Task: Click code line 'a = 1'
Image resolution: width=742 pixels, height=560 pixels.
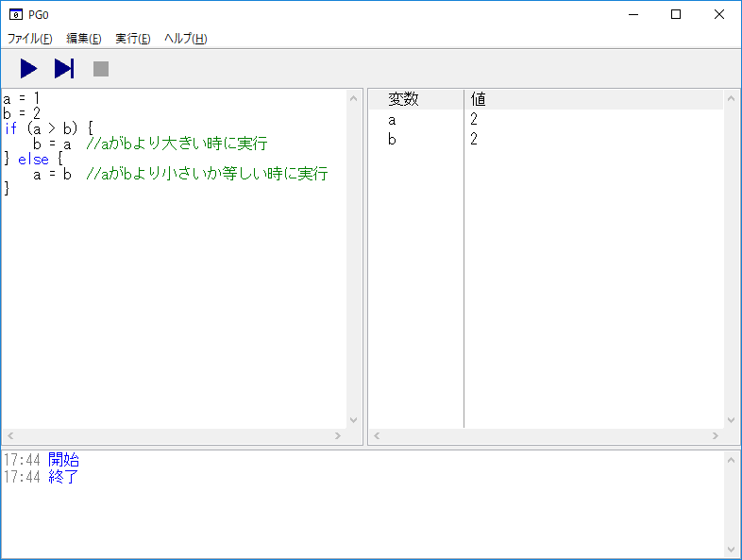Action: pos(22,98)
